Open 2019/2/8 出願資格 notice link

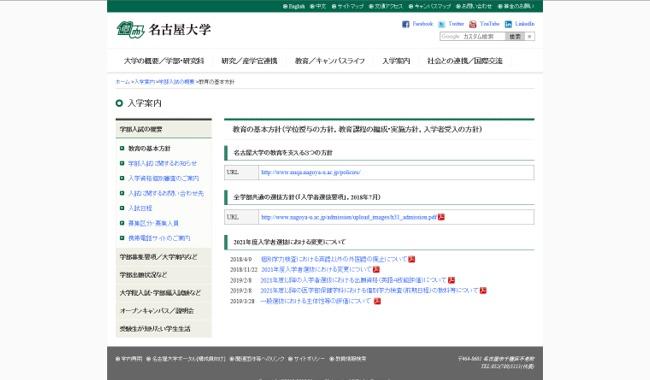coord(354,280)
